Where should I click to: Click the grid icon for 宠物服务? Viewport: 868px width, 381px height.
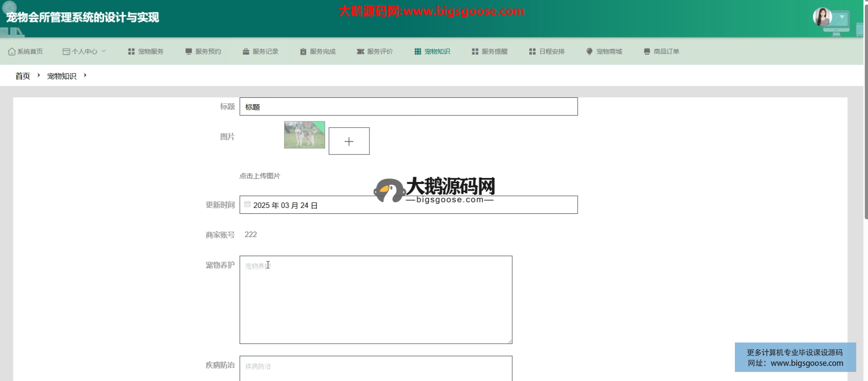[x=131, y=52]
